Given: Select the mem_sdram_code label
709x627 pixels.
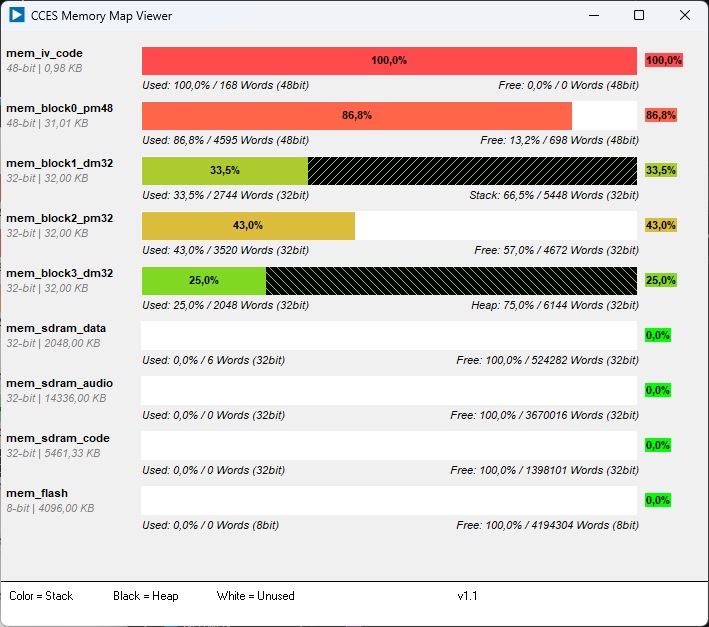Looking at the screenshot, I should point(58,438).
